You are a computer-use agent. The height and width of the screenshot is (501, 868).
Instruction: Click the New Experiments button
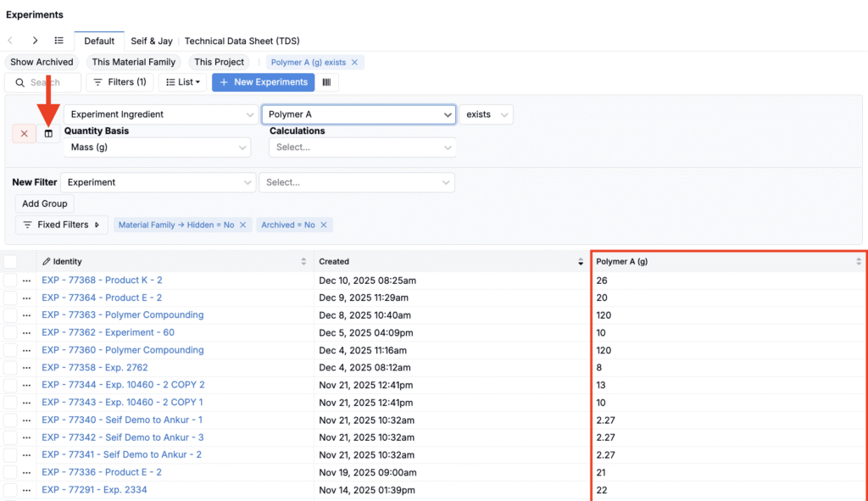pyautogui.click(x=263, y=82)
